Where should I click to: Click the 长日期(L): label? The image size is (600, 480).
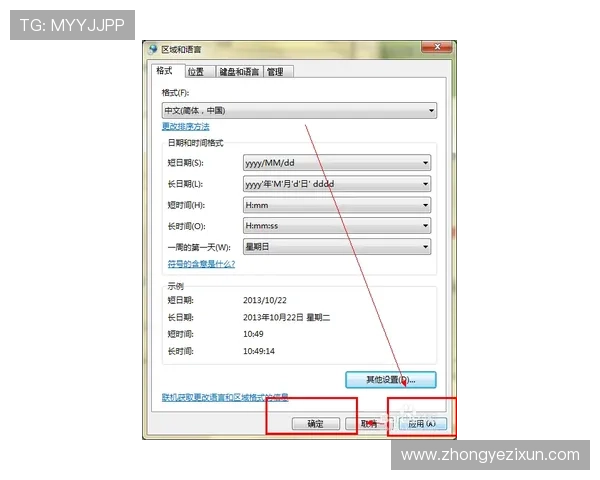pos(185,184)
